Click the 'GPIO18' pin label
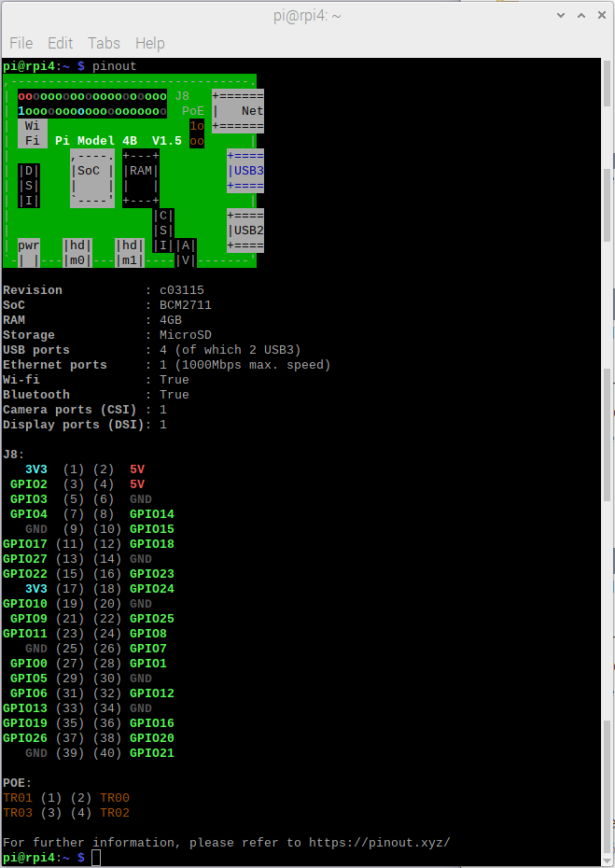This screenshot has width=615, height=868. [x=152, y=544]
